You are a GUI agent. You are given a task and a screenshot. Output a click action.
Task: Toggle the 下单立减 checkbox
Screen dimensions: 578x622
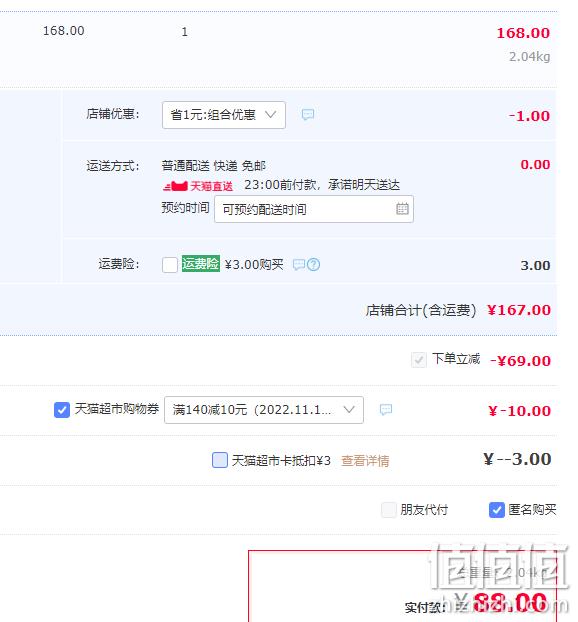point(419,360)
